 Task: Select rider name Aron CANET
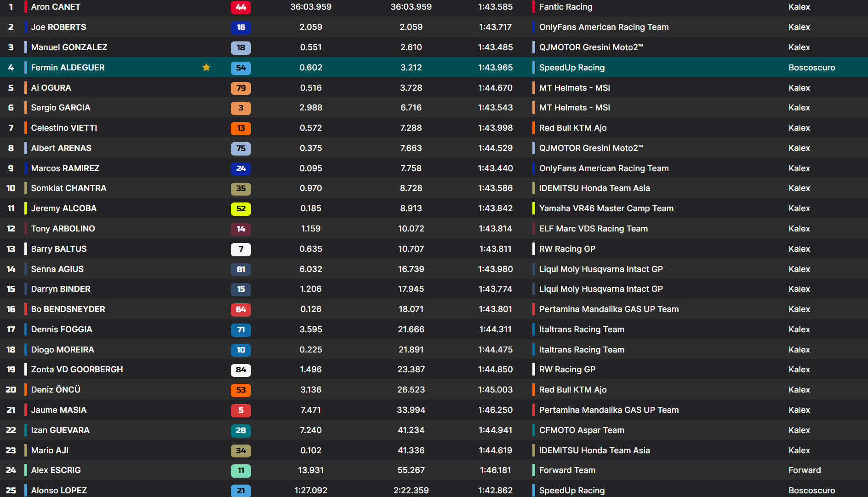point(56,7)
